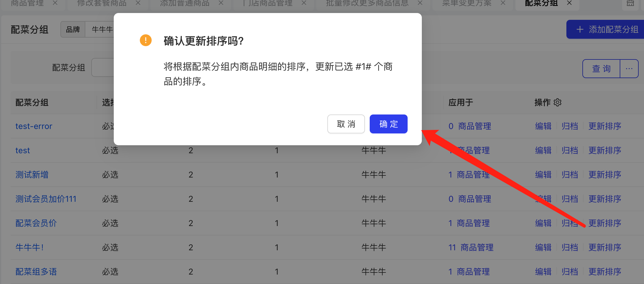The height and width of the screenshot is (284, 644).
Task: Open column settings gear beside 操作
Action: click(x=558, y=102)
